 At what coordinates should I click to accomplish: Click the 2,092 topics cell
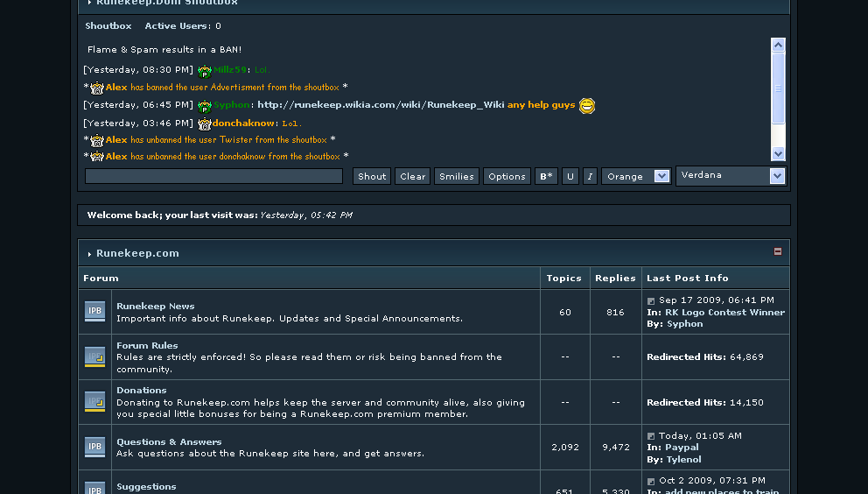pos(565,447)
